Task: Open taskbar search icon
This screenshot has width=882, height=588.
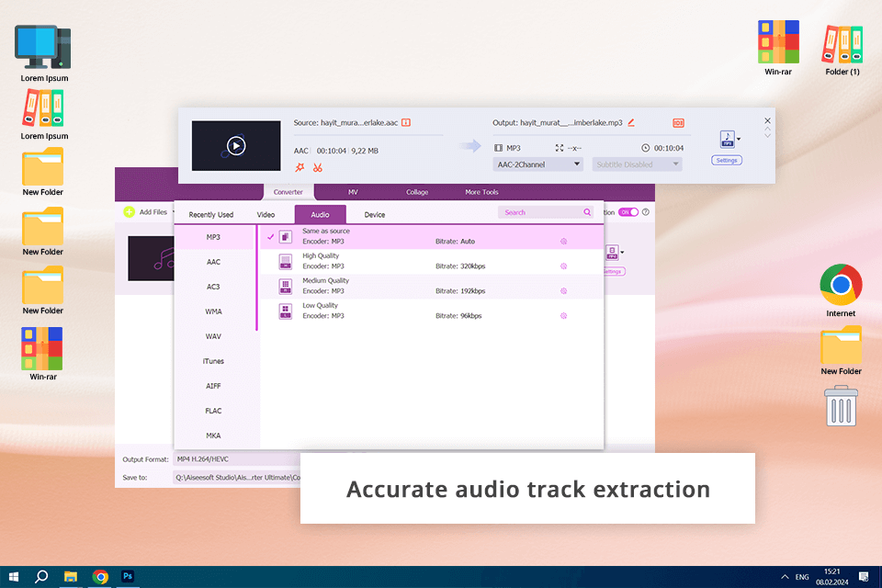Action: [x=41, y=577]
